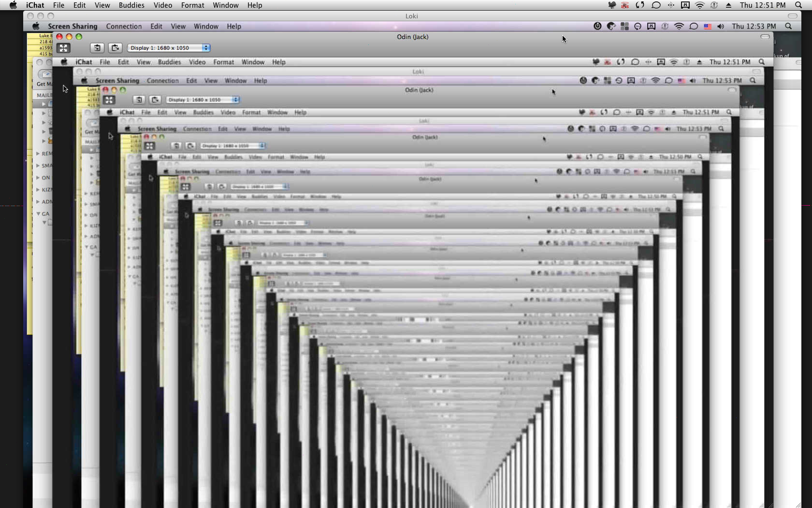Click the Loki window title bar text
This screenshot has width=812, height=508.
click(412, 16)
